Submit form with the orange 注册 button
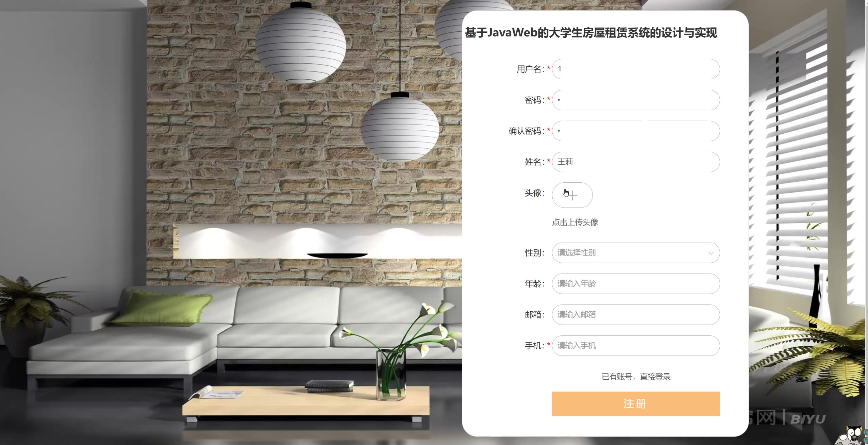The width and height of the screenshot is (868, 445). (636, 404)
